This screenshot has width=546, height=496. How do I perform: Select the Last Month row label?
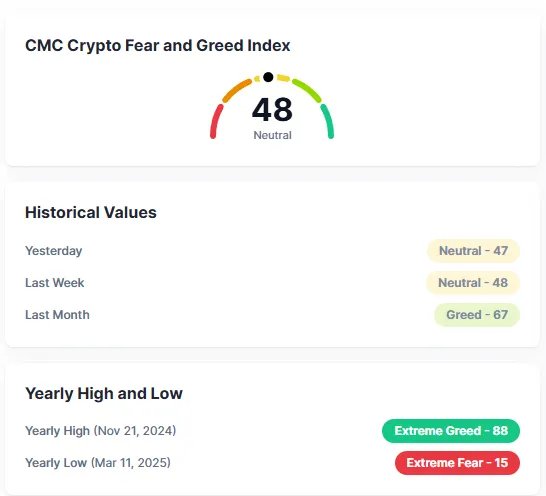[57, 315]
